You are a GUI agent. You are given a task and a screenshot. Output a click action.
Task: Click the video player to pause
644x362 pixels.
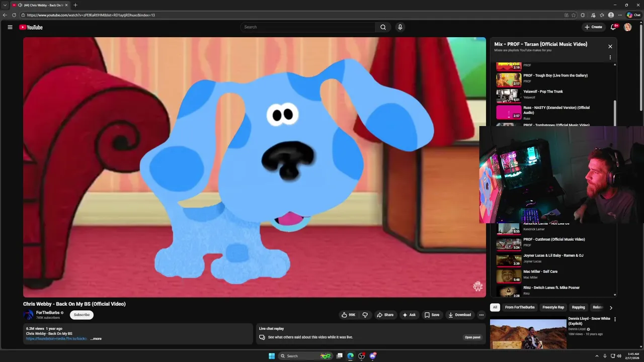[255, 167]
